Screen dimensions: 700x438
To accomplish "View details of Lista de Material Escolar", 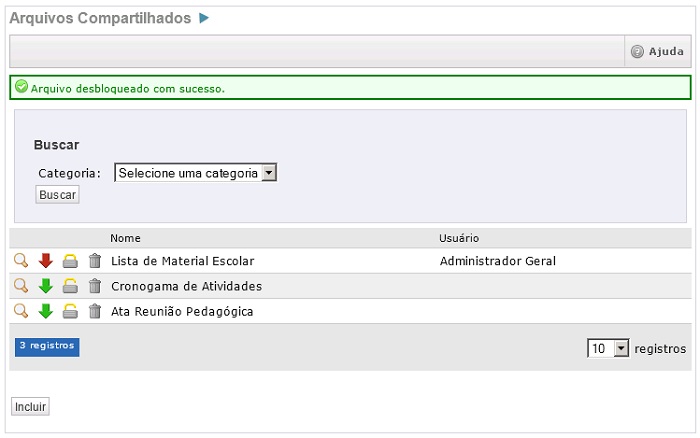I will coord(21,261).
